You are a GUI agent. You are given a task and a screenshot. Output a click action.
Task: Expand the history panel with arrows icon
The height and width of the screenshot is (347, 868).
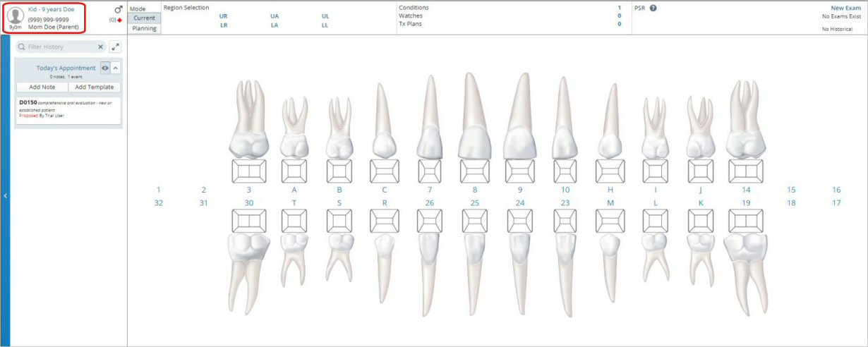[x=115, y=47]
